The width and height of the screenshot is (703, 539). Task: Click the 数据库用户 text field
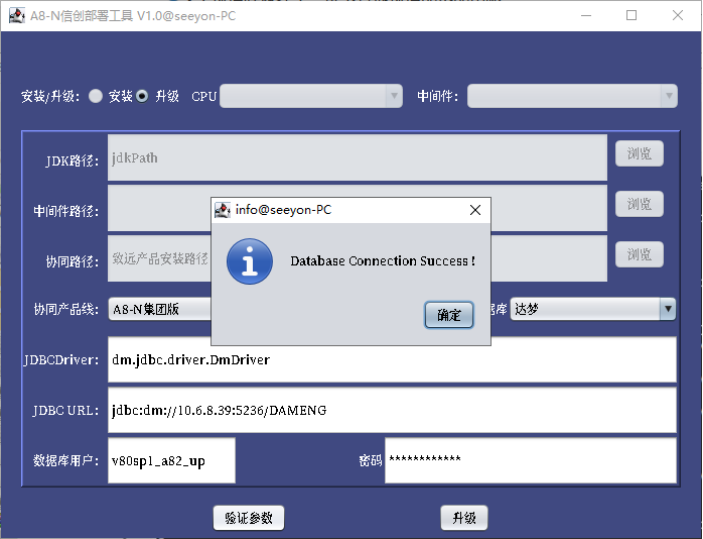pyautogui.click(x=171, y=461)
